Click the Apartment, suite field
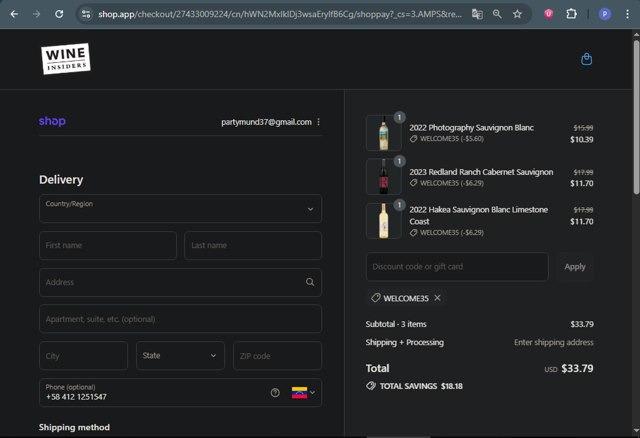The height and width of the screenshot is (438, 640). tap(180, 319)
